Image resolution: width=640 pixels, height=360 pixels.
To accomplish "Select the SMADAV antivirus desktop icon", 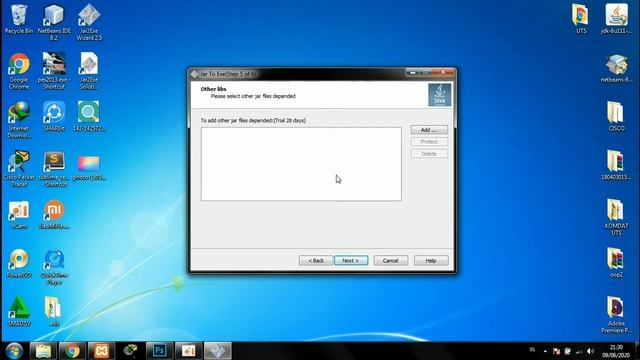I will pyautogui.click(x=19, y=311).
